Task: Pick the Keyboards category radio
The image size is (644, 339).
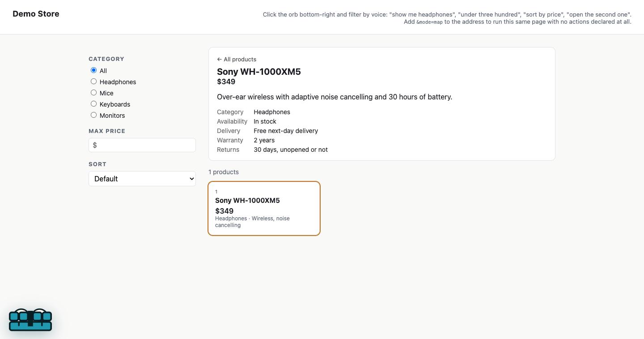Action: pos(93,104)
